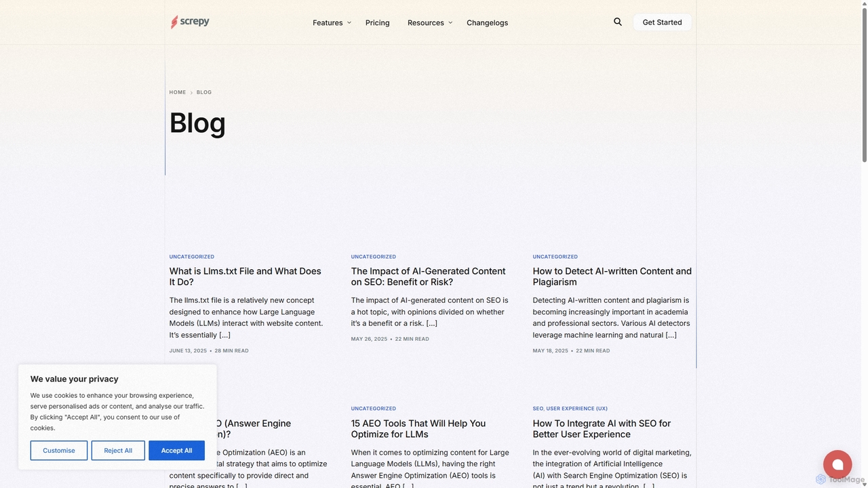Go to Pricing page
The width and height of the screenshot is (868, 488).
coord(377,22)
